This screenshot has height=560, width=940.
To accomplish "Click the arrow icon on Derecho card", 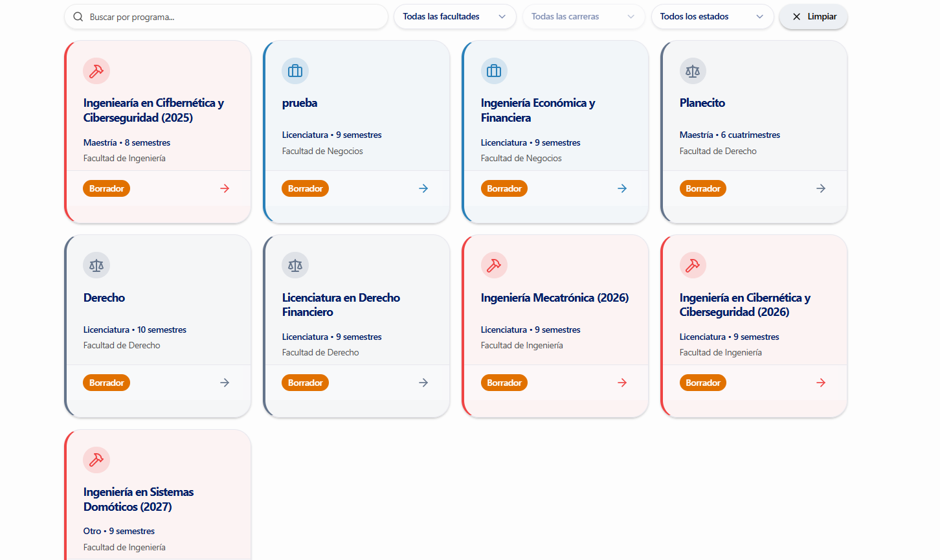I will click(x=225, y=383).
